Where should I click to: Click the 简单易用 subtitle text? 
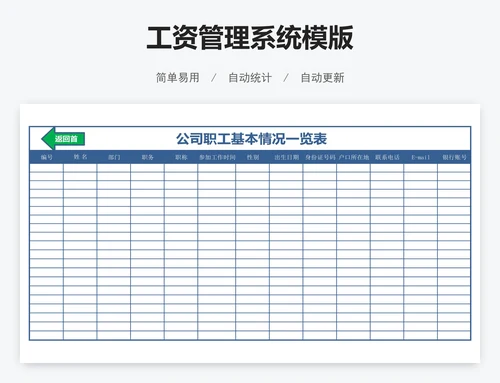[x=178, y=78]
